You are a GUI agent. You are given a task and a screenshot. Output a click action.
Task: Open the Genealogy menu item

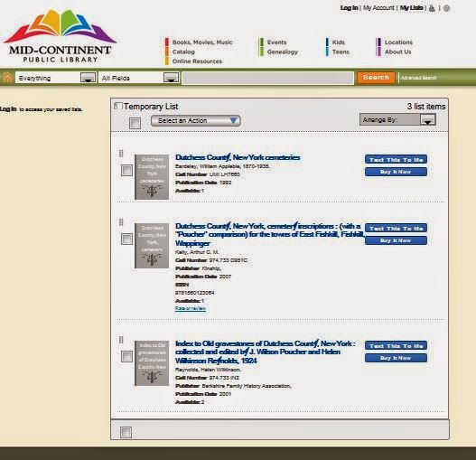click(283, 52)
